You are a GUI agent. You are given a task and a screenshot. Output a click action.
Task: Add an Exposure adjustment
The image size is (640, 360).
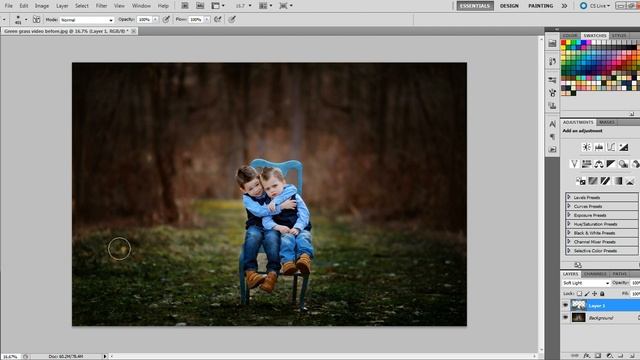coord(623,147)
